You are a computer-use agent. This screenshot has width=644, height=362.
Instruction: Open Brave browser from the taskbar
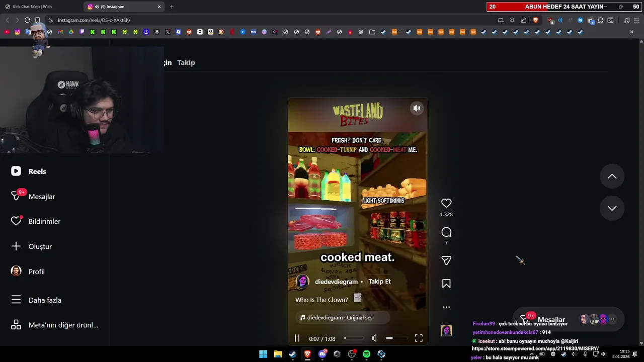pos(307,354)
